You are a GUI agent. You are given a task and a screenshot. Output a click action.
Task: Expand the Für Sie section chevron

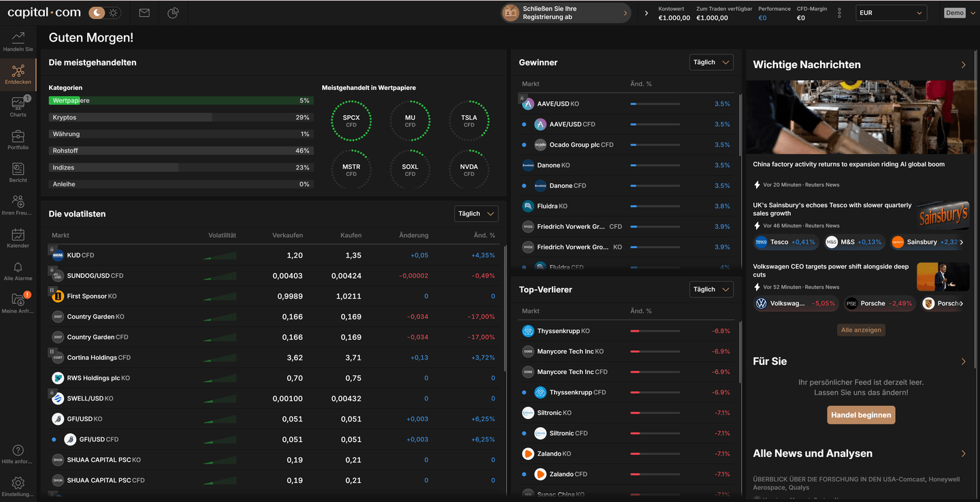963,362
